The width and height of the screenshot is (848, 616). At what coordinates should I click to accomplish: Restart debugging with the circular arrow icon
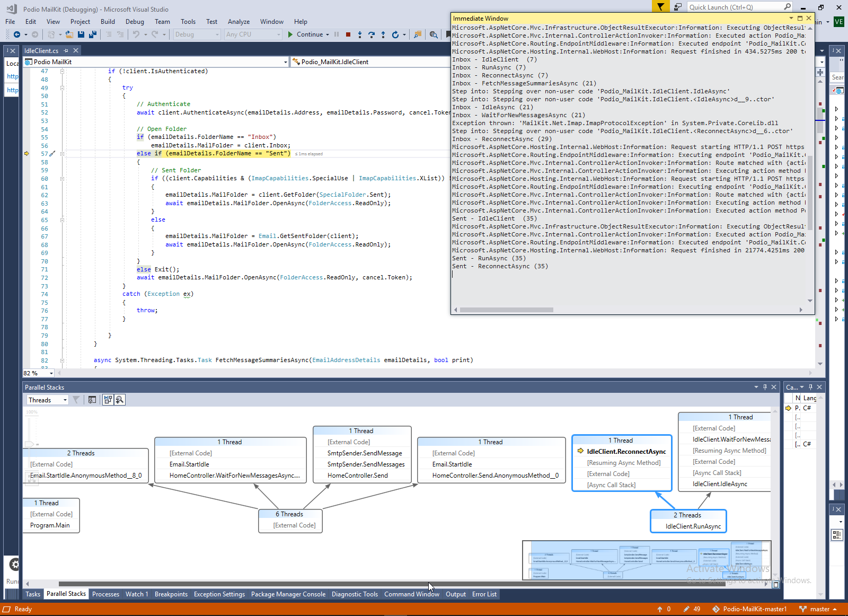[395, 34]
